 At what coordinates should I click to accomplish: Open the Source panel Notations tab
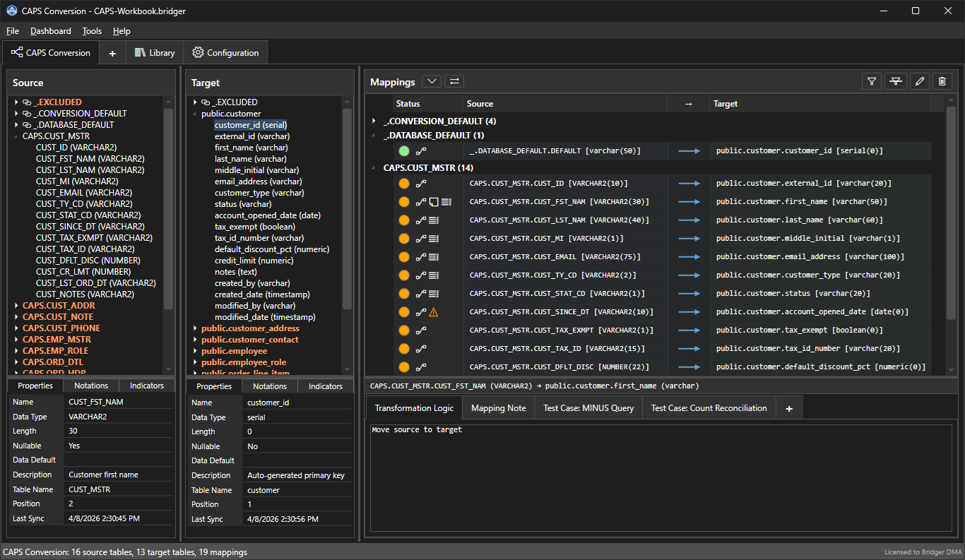pos(91,386)
